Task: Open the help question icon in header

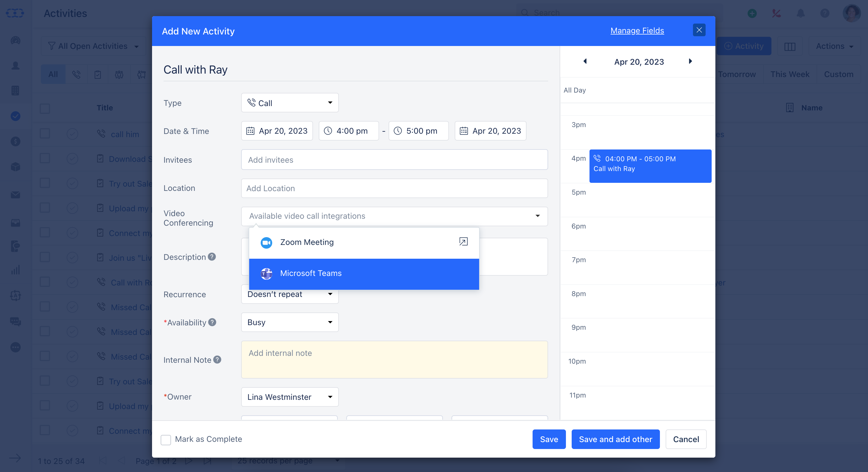Action: pos(825,13)
